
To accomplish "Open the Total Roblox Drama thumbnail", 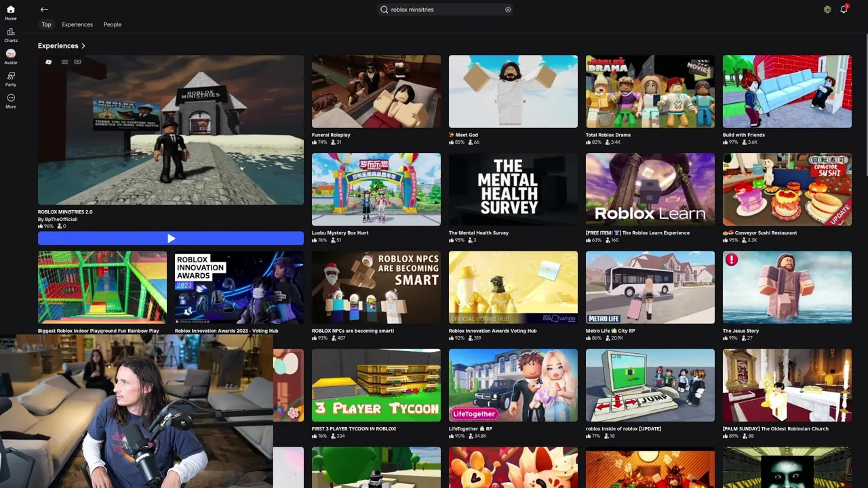I will [x=650, y=91].
